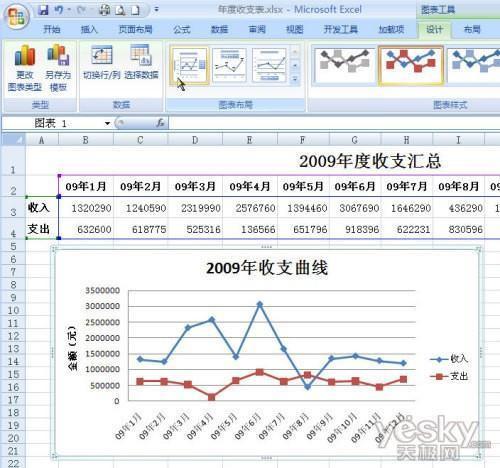Viewport: 500px width, 468px height.
Task: Select column D header
Action: 195,140
